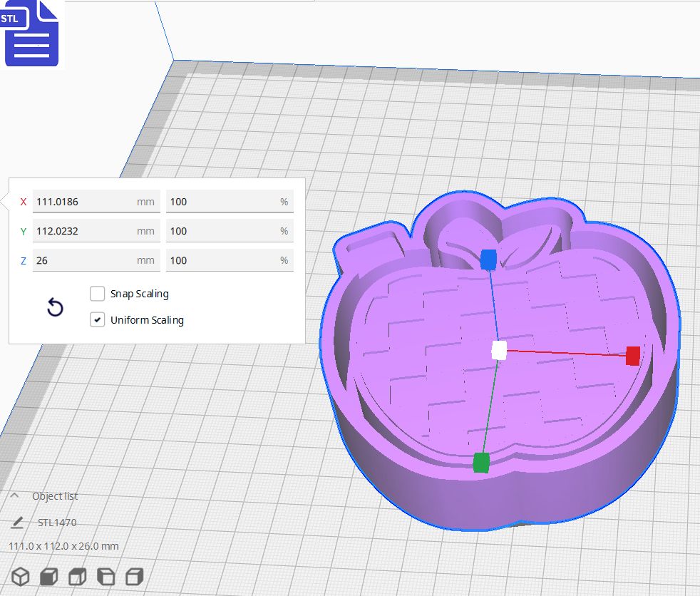The height and width of the screenshot is (596, 700).
Task: Disable Uniform Scaling
Action: coord(97,319)
